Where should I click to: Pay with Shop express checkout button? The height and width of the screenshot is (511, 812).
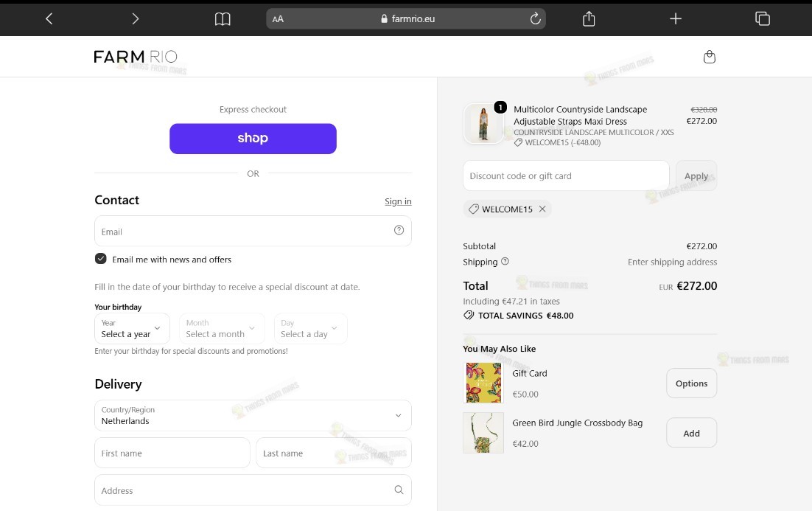(x=253, y=139)
